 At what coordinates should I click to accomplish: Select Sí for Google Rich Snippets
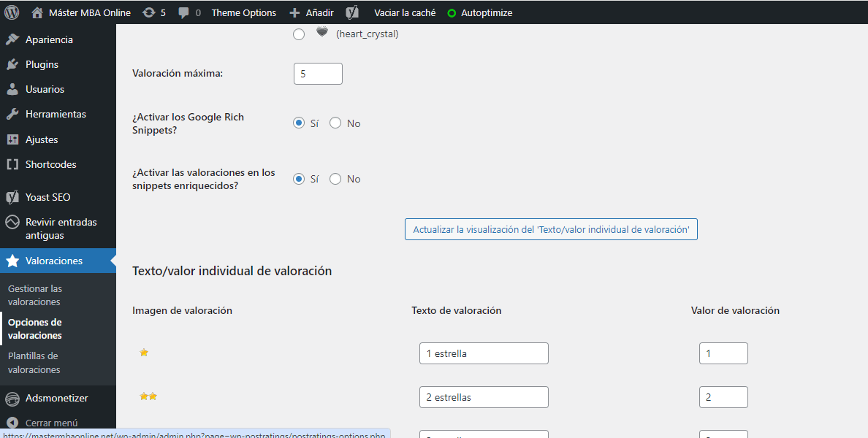click(299, 123)
